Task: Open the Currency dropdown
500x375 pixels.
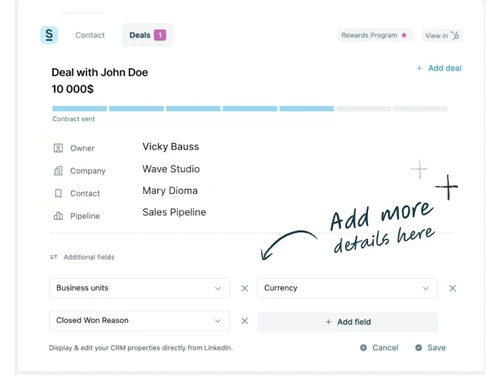Action: [347, 288]
